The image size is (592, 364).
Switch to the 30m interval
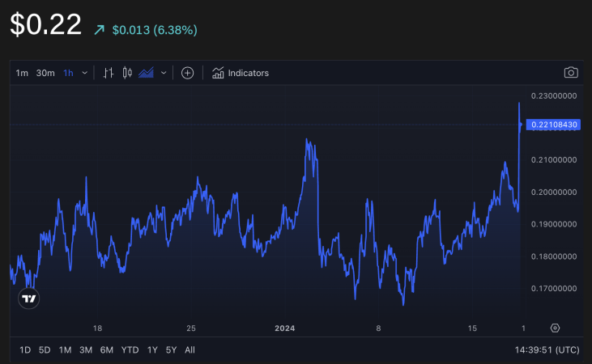45,73
